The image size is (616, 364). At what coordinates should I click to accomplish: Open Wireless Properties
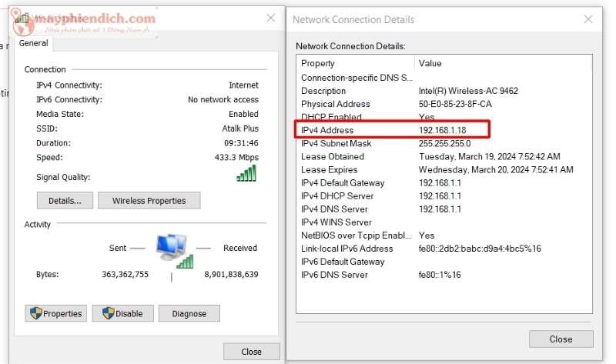coord(149,201)
